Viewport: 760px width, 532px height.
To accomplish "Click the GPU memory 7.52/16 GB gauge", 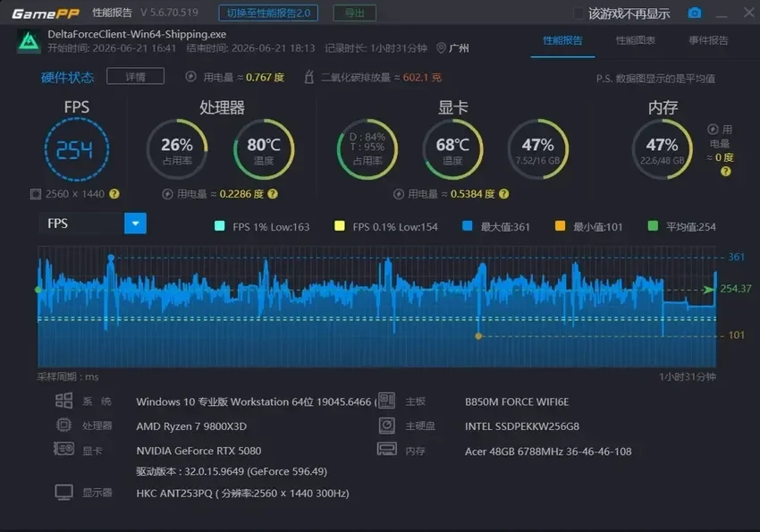I will coord(538,149).
